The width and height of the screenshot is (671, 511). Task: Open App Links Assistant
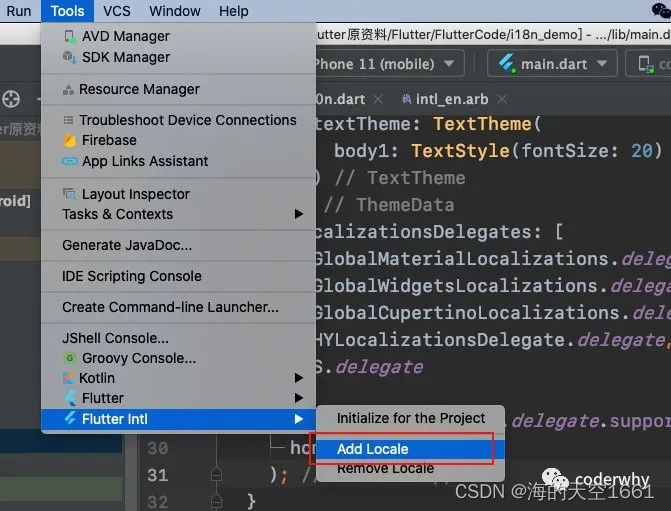coord(178,161)
